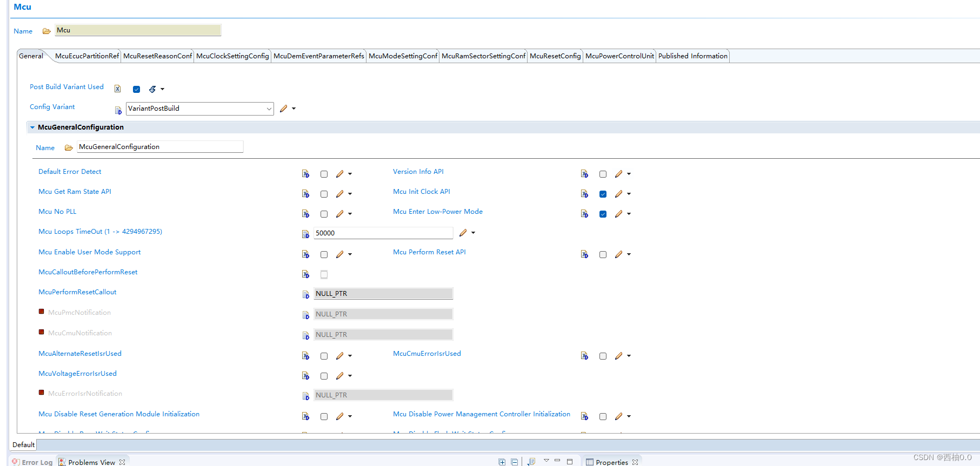Click the Mcu No PLL variable icon
This screenshot has height=466, width=980.
(305, 214)
